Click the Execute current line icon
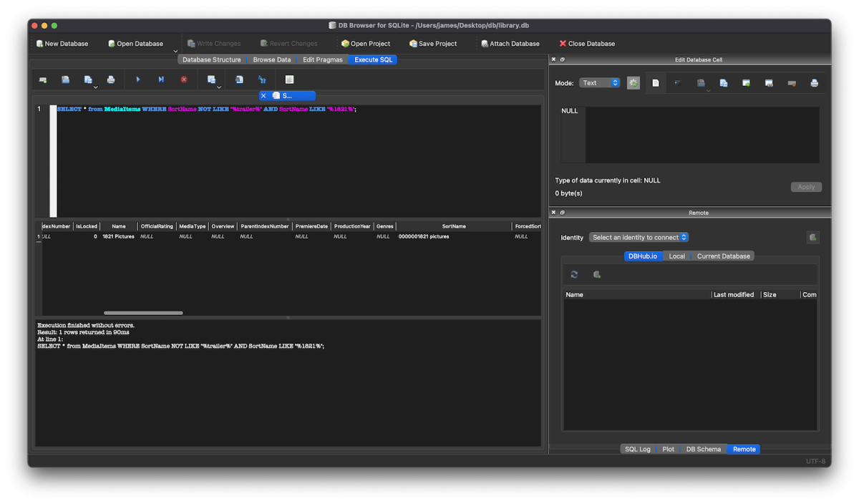 (161, 79)
